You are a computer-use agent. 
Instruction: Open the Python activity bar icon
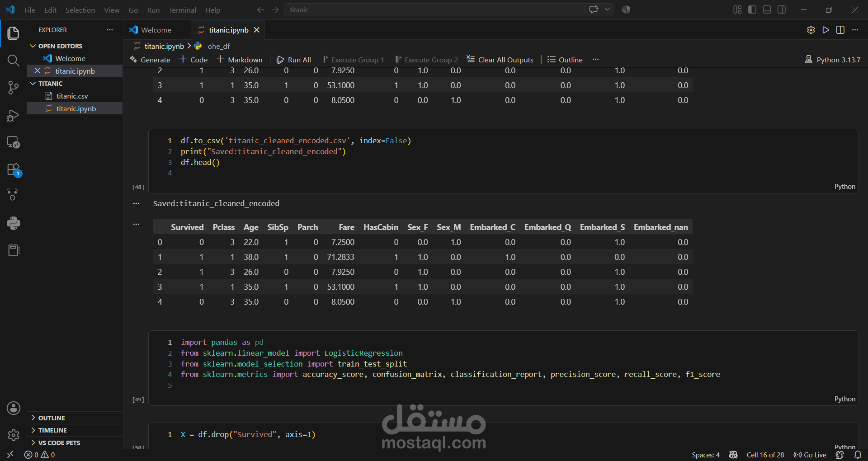click(x=14, y=223)
